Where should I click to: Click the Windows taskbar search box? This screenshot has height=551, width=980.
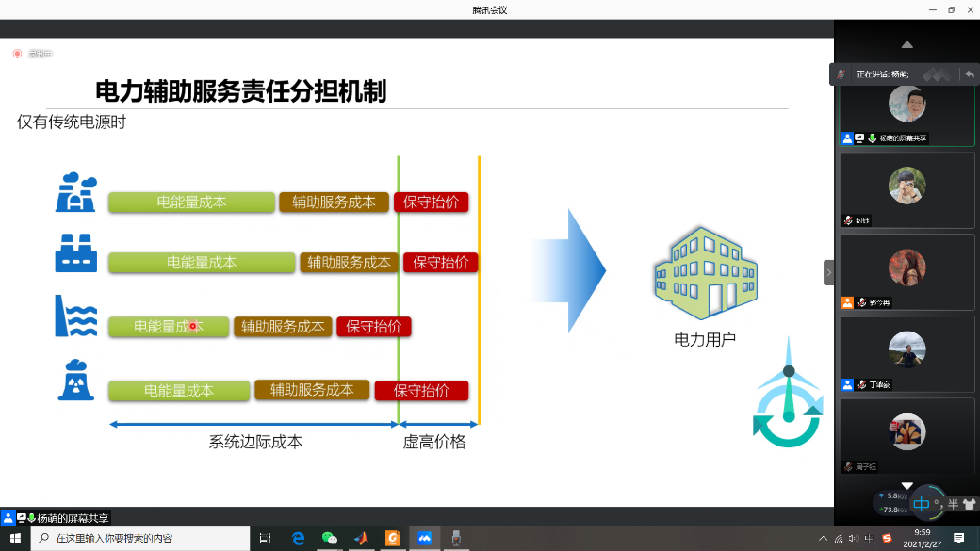coord(141,538)
